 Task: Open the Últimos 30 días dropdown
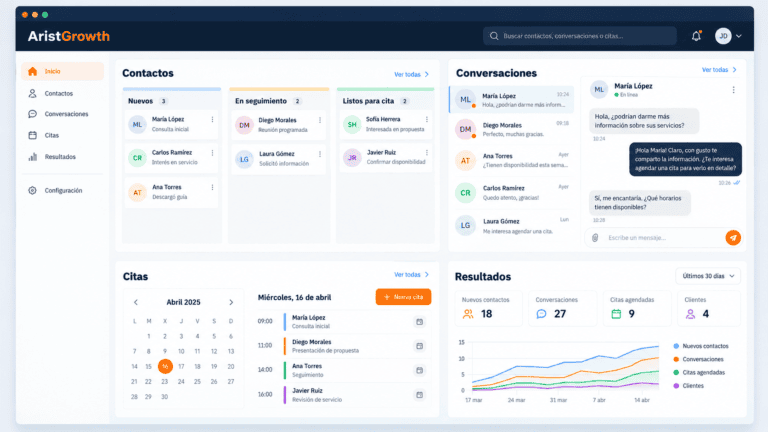(x=708, y=276)
